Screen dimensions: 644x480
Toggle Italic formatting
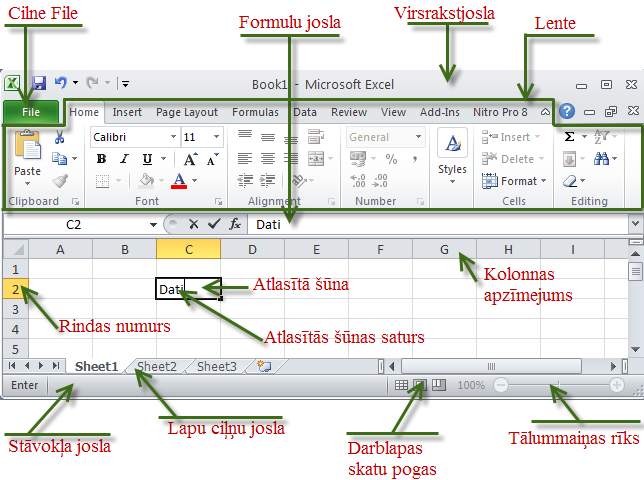click(x=124, y=159)
